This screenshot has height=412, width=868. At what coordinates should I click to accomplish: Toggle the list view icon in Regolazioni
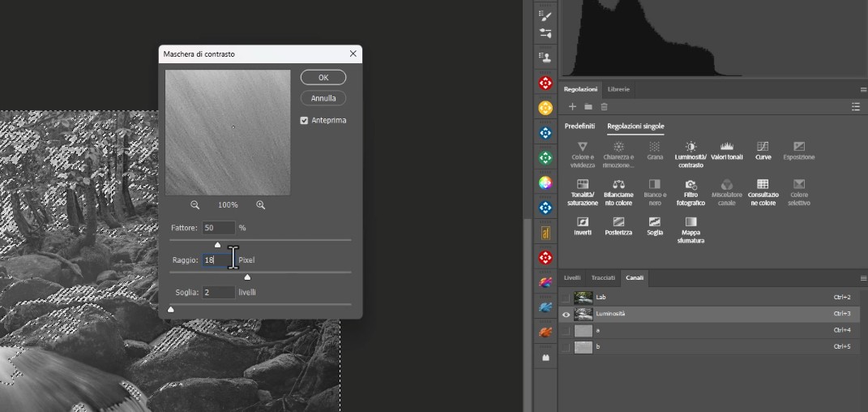click(x=856, y=106)
